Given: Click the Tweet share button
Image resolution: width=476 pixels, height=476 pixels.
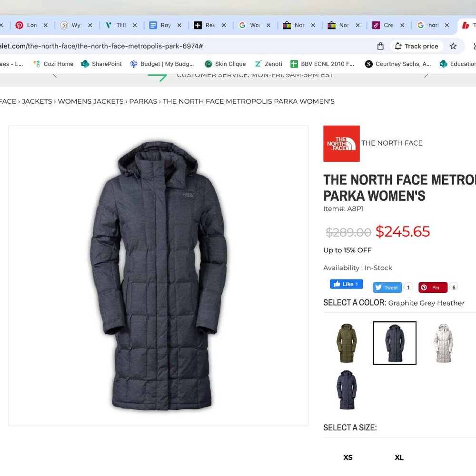Looking at the screenshot, I should [387, 287].
